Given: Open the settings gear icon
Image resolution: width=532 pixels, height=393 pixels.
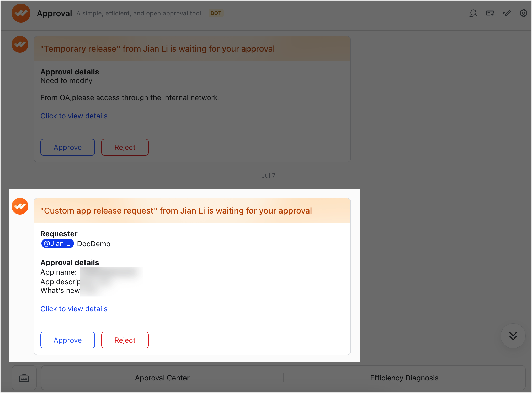Looking at the screenshot, I should (523, 13).
